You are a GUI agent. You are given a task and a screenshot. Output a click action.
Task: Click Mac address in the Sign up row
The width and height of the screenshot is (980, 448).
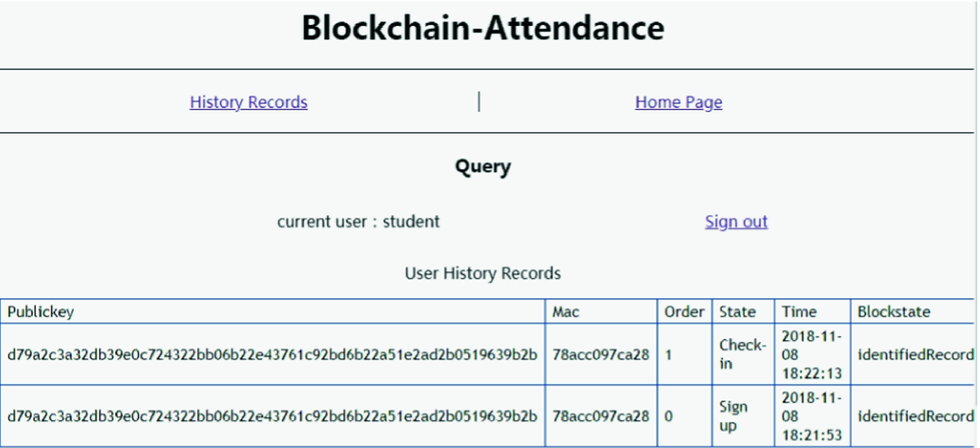pyautogui.click(x=601, y=416)
